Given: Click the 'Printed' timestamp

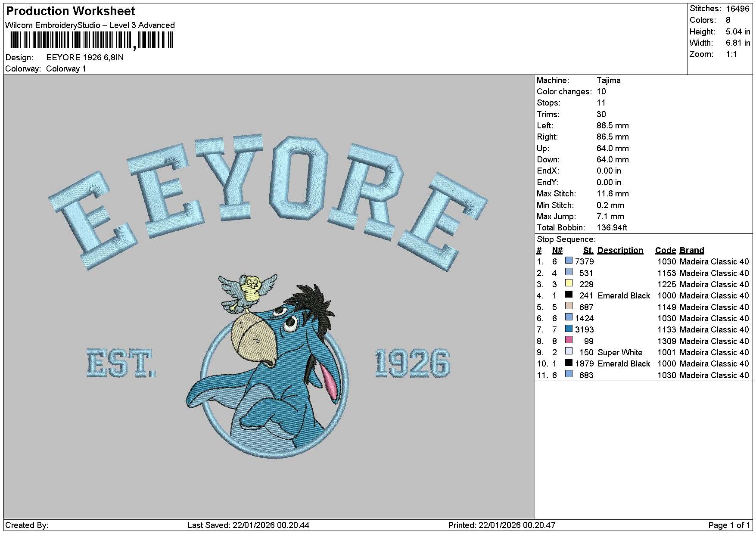Looking at the screenshot, I should click(x=502, y=525).
